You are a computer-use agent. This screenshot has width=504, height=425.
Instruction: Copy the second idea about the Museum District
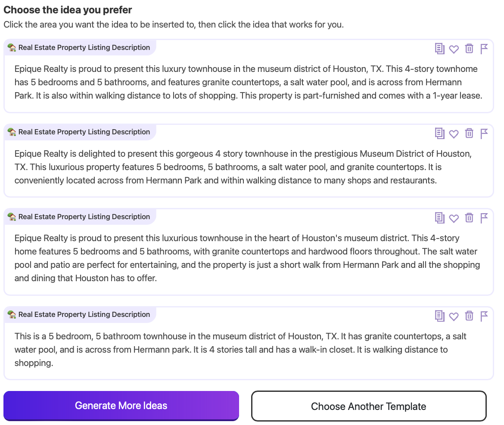point(439,133)
